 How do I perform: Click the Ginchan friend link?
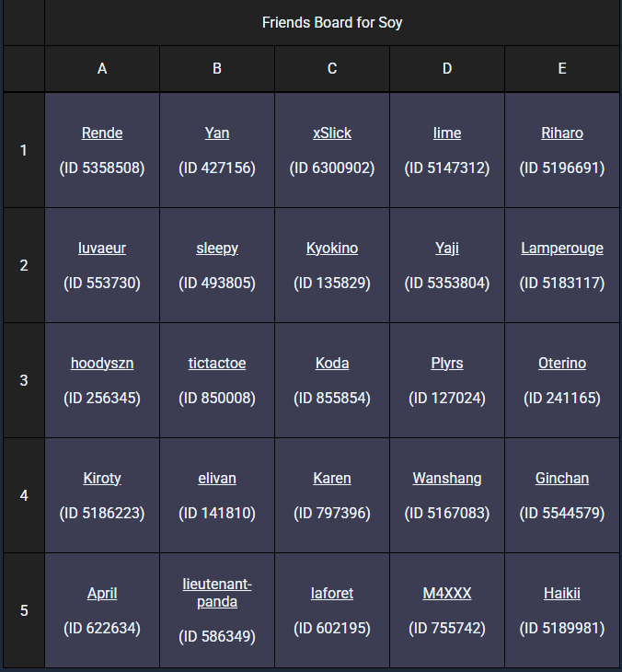562,479
